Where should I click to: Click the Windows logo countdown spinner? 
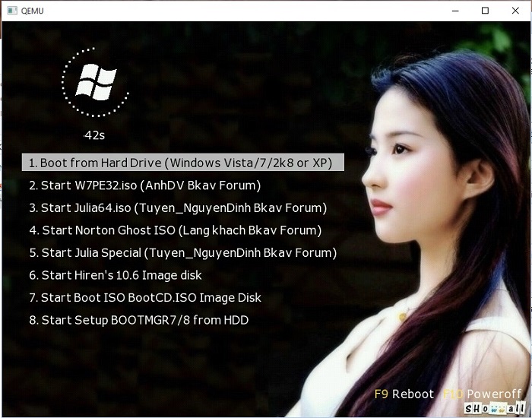tap(95, 82)
